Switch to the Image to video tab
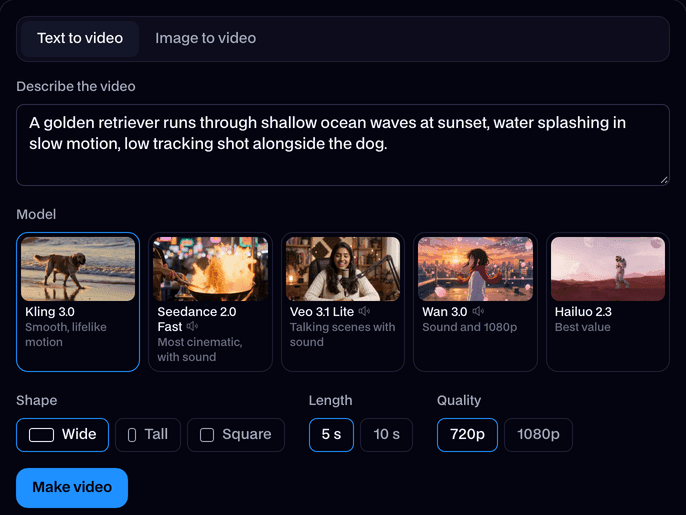 tap(205, 39)
